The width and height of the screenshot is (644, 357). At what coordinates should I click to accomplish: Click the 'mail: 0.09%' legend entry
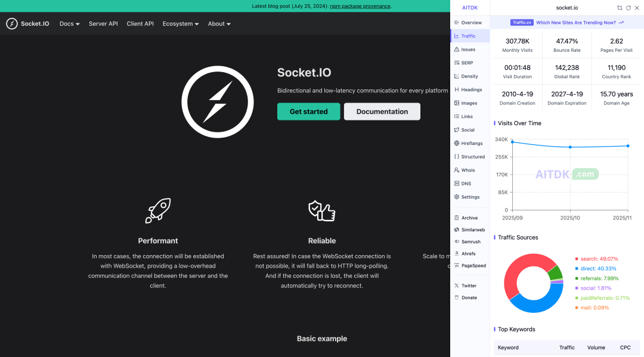tap(592, 308)
